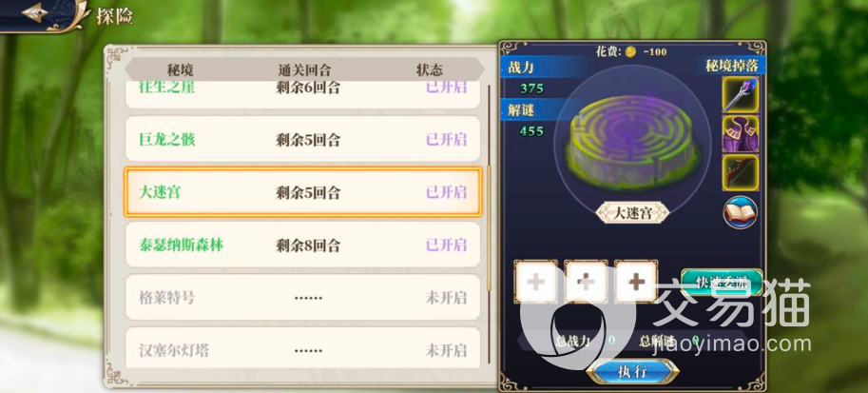Select the 泰瑟纳斯森林 dungeon row
This screenshot has height=393, width=868.
click(303, 245)
